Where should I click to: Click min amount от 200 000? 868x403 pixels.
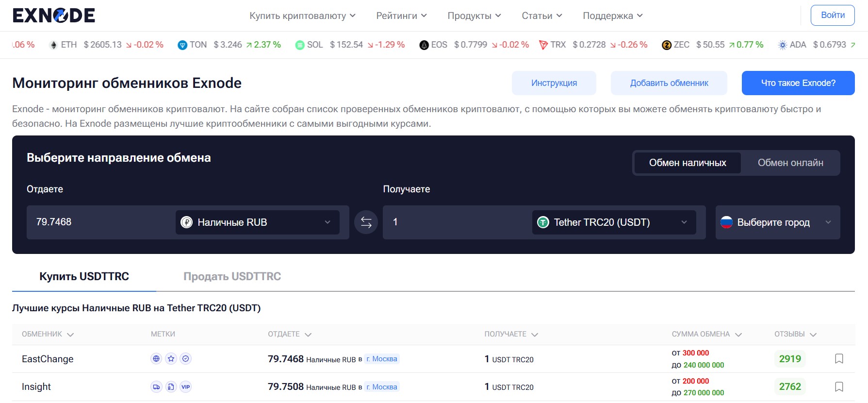coord(690,381)
